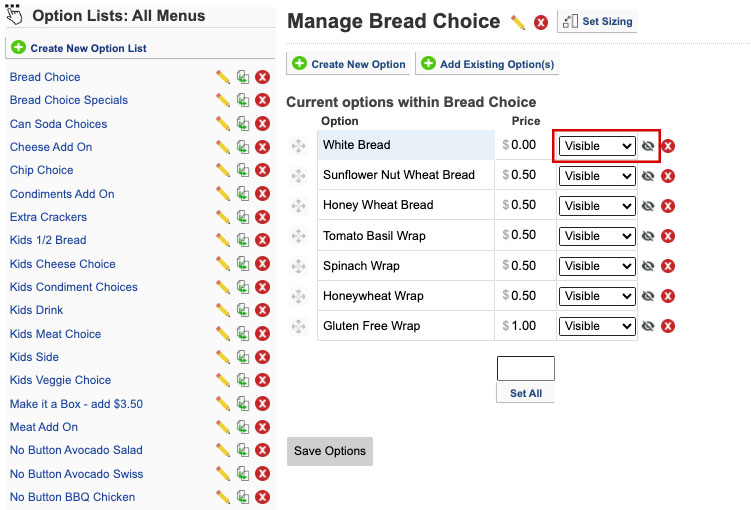
Task: Edit the Bread Choice Specials list with pencil icon
Action: click(223, 100)
